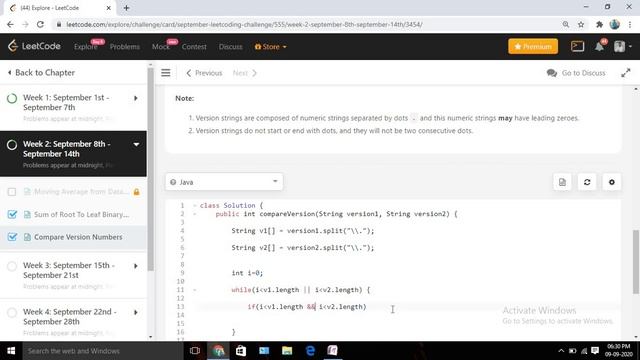The height and width of the screenshot is (360, 640).
Task: Click the main page vertical scrollbar
Action: click(636, 261)
